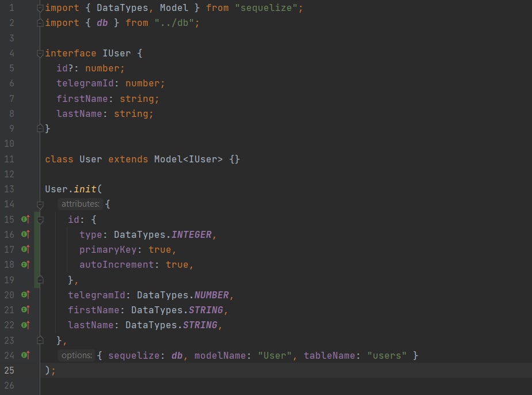Click the override gutter icon on line 24
Screen dimensions: 532x395
pos(25,355)
